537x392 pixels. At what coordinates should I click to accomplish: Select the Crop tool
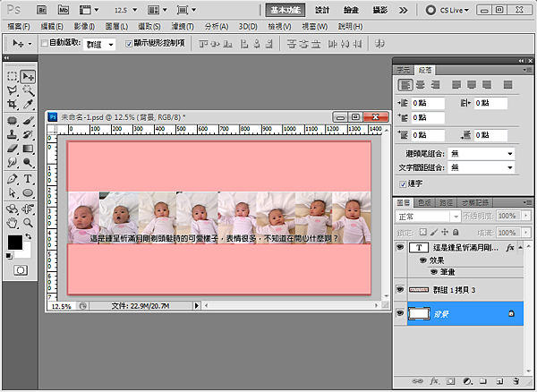[x=13, y=105]
